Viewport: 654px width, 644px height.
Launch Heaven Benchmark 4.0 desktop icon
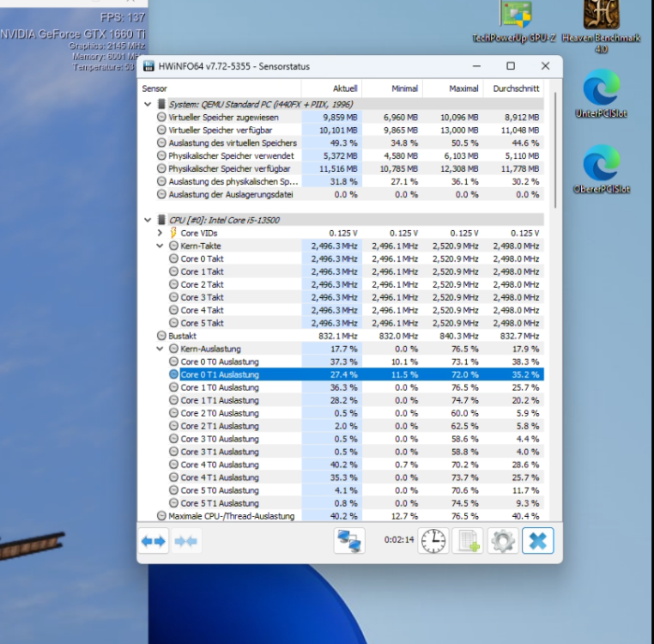click(x=601, y=26)
